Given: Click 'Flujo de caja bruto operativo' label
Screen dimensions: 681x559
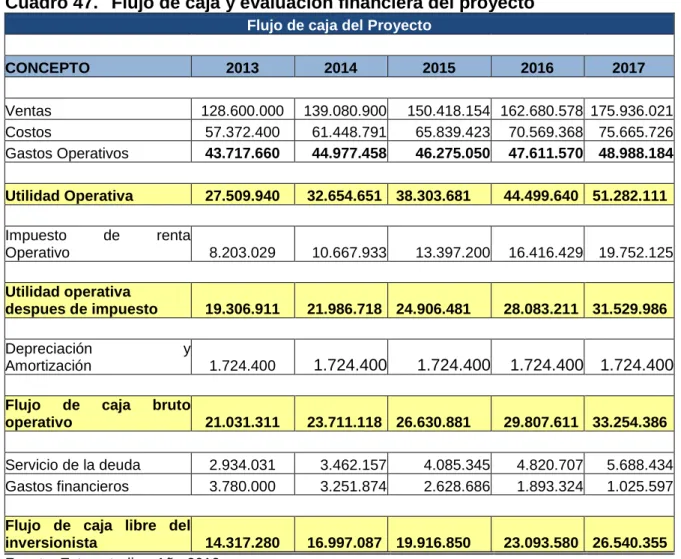Looking at the screenshot, I should click(98, 413).
